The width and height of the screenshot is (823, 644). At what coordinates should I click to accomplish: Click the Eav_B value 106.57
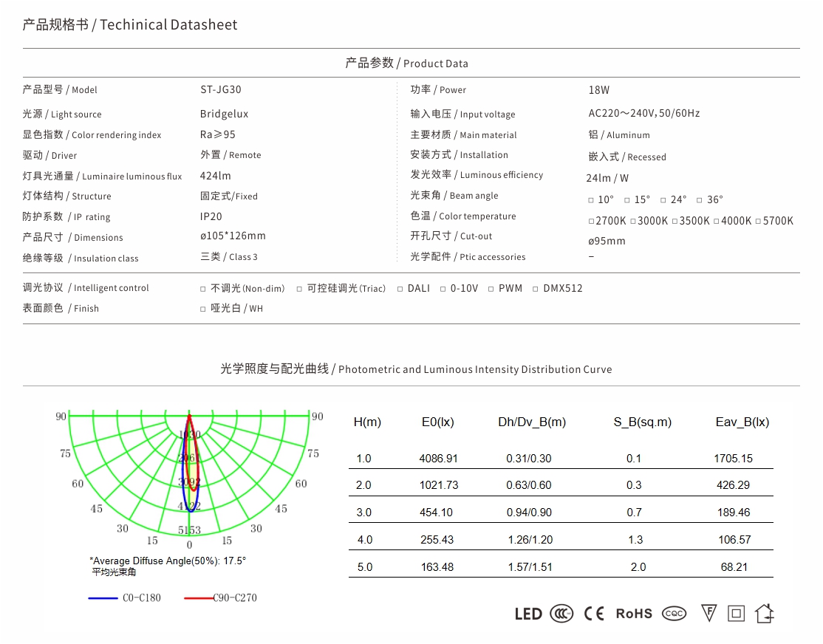coord(734,540)
